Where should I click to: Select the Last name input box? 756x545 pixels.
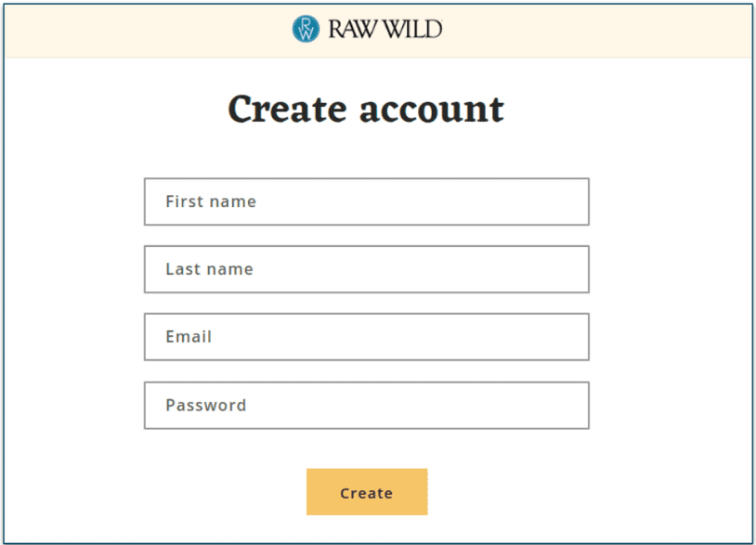(366, 268)
